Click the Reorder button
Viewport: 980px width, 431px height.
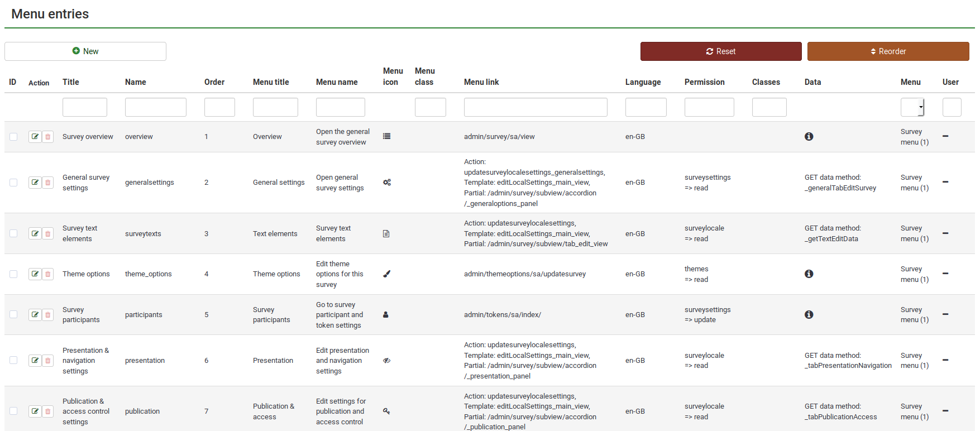click(x=888, y=51)
